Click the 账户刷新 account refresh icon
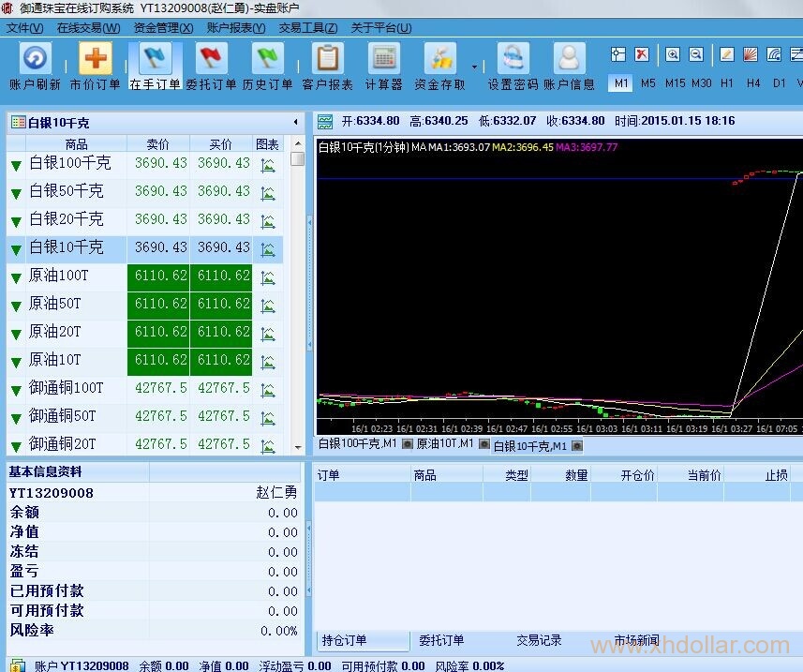803x672 pixels. pyautogui.click(x=35, y=60)
